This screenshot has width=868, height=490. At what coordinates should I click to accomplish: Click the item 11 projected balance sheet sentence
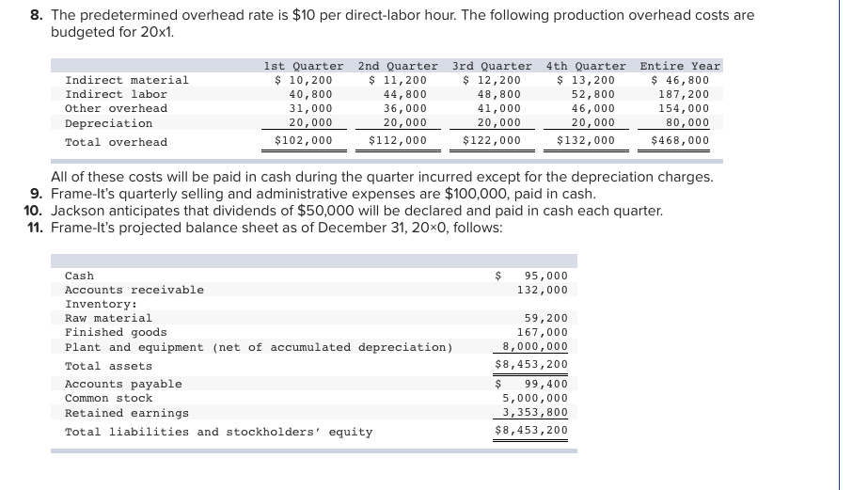[x=276, y=229]
